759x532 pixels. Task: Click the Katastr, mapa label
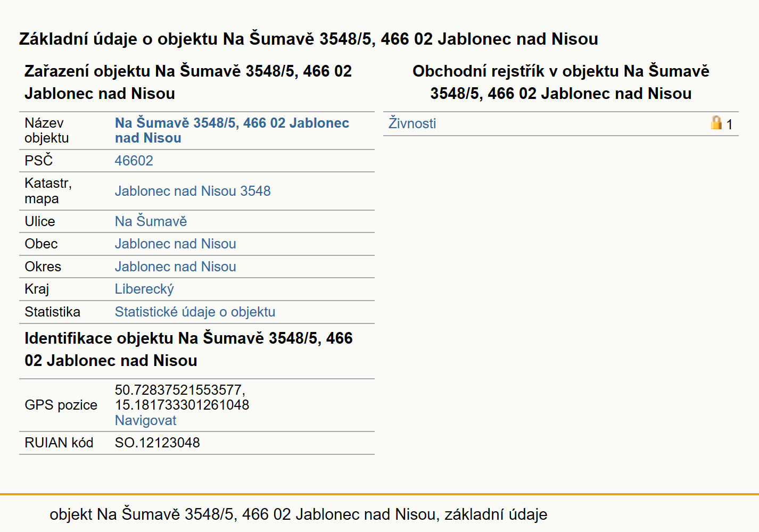[x=48, y=191]
